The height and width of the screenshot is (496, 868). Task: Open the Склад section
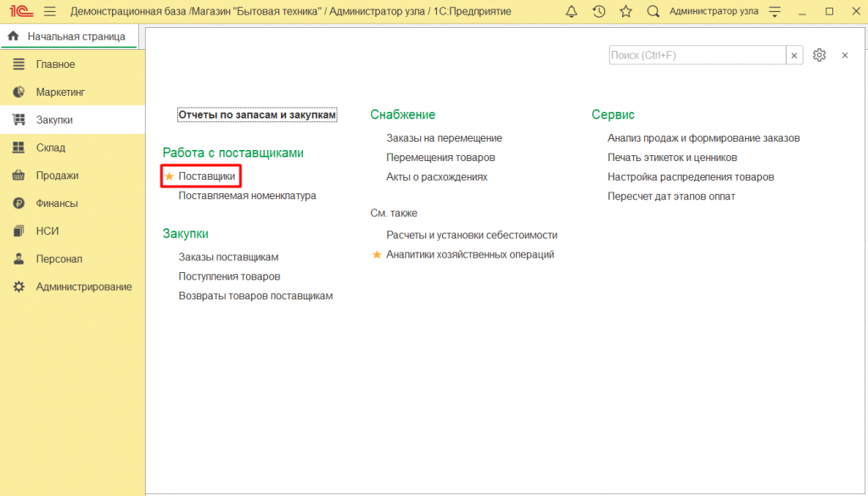pos(50,148)
